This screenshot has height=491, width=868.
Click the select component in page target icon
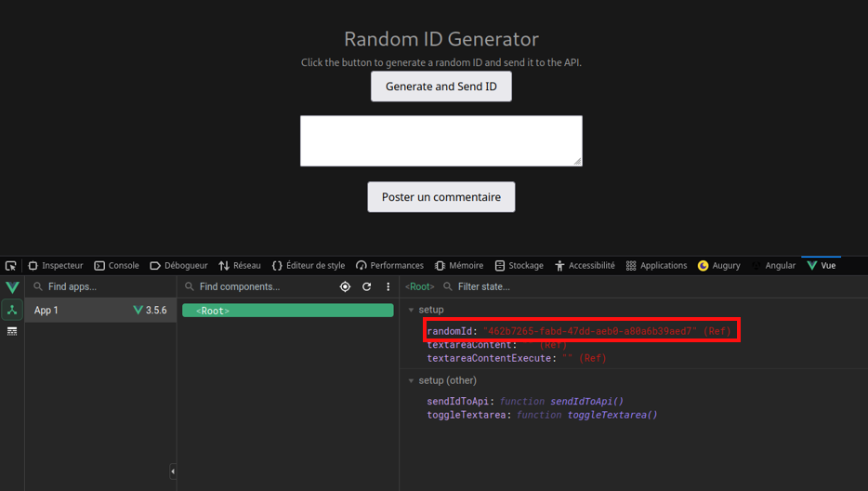tap(345, 286)
